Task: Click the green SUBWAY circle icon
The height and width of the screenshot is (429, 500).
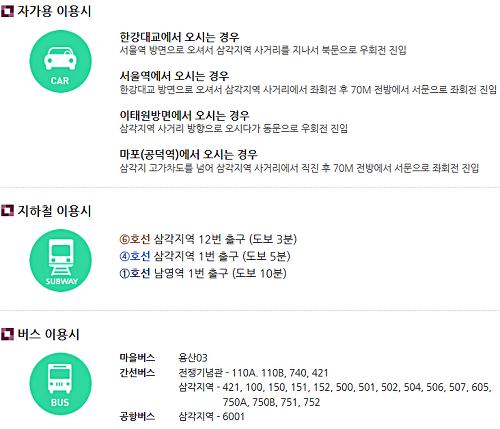Action: pyautogui.click(x=60, y=260)
